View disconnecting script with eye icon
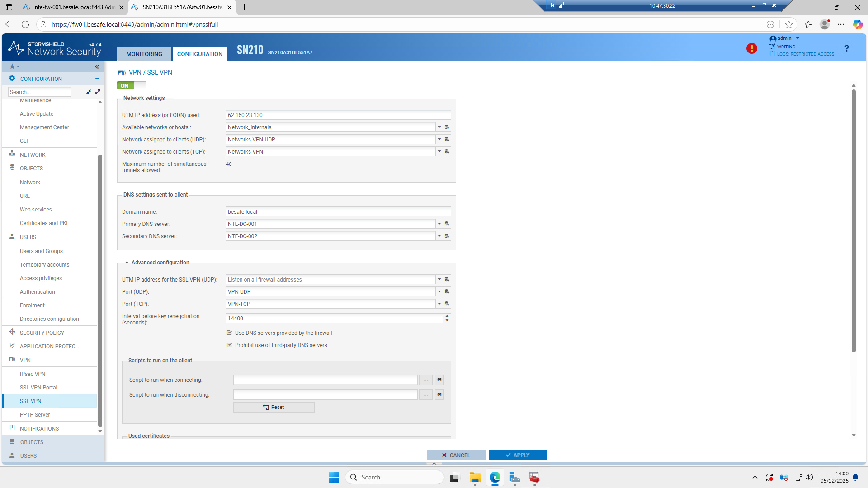The height and width of the screenshot is (488, 868). [439, 395]
